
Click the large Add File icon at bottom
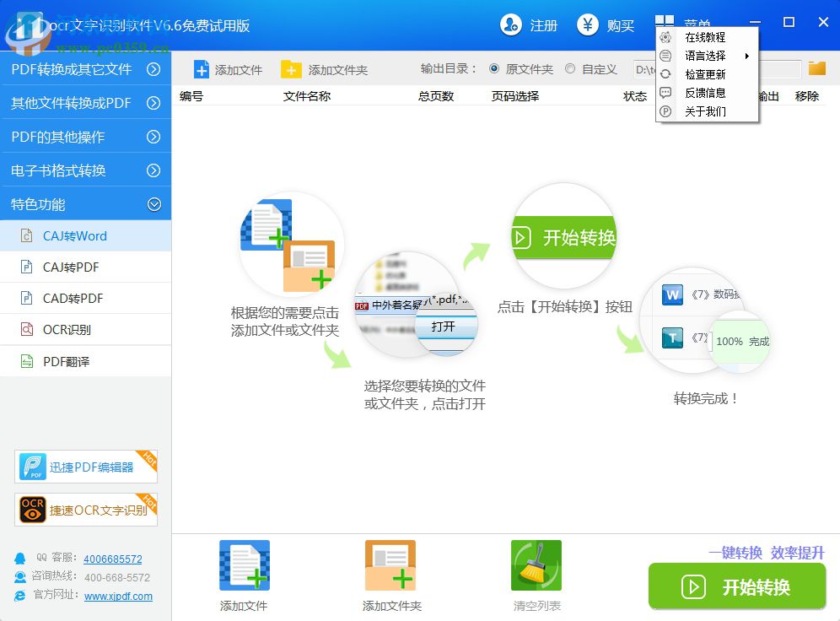[x=245, y=565]
